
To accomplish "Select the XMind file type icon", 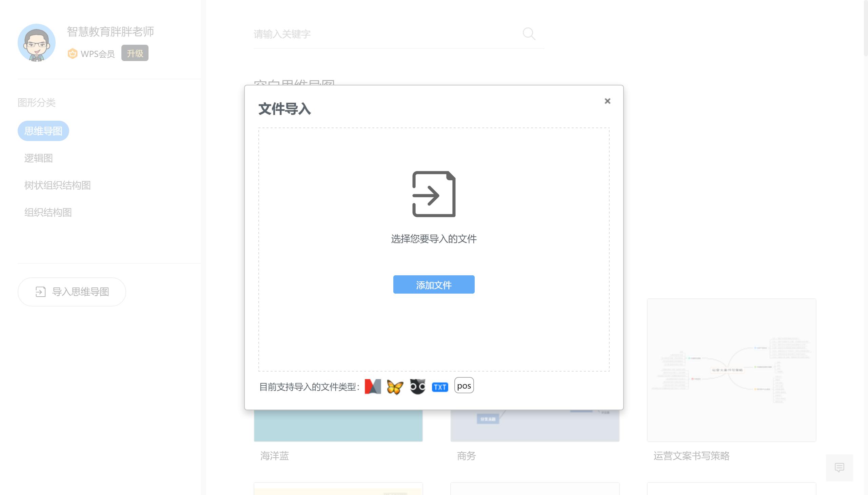I will 417,387.
